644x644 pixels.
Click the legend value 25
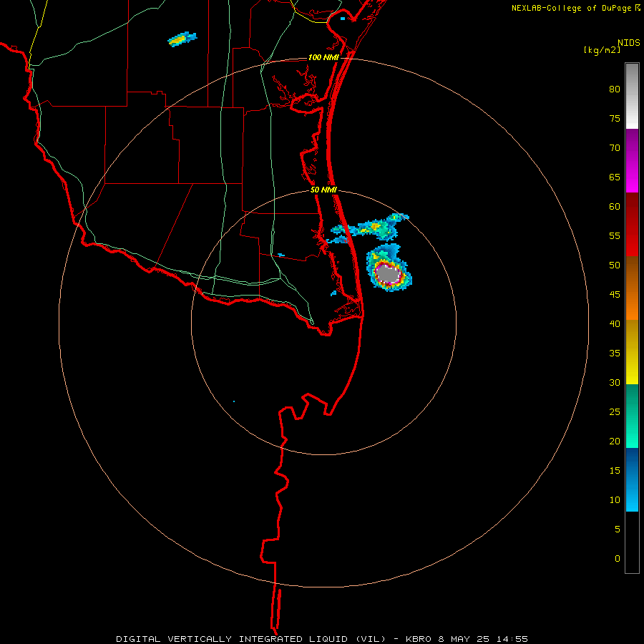(x=615, y=411)
